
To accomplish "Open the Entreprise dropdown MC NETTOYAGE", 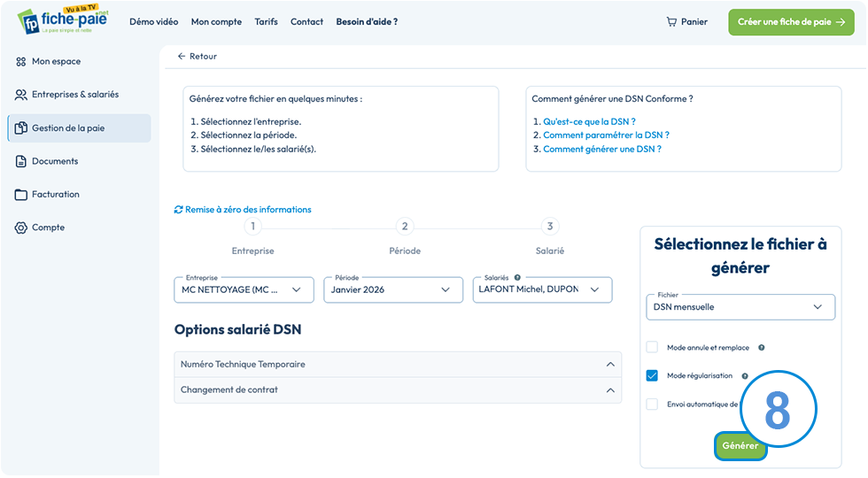I will 244,289.
